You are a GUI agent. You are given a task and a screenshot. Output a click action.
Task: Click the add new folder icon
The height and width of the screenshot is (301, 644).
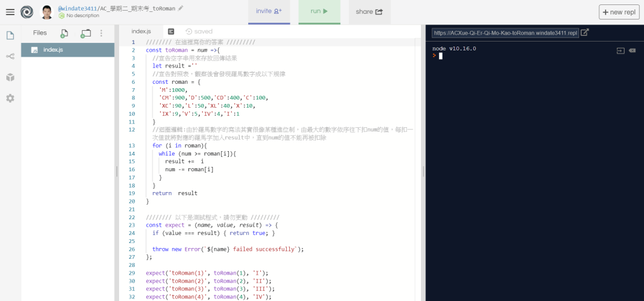(86, 33)
